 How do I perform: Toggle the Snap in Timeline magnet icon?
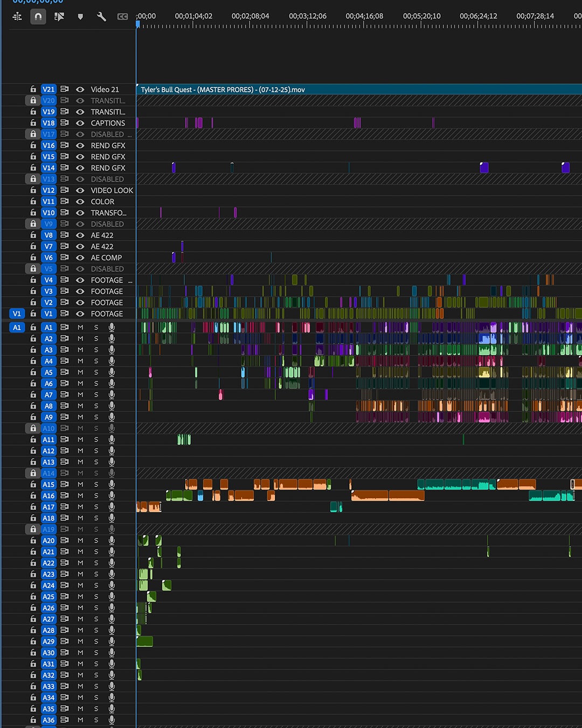click(38, 17)
